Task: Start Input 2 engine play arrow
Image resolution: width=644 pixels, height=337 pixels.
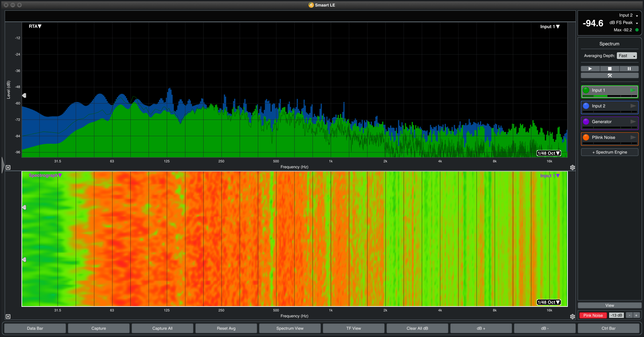Action: click(633, 106)
